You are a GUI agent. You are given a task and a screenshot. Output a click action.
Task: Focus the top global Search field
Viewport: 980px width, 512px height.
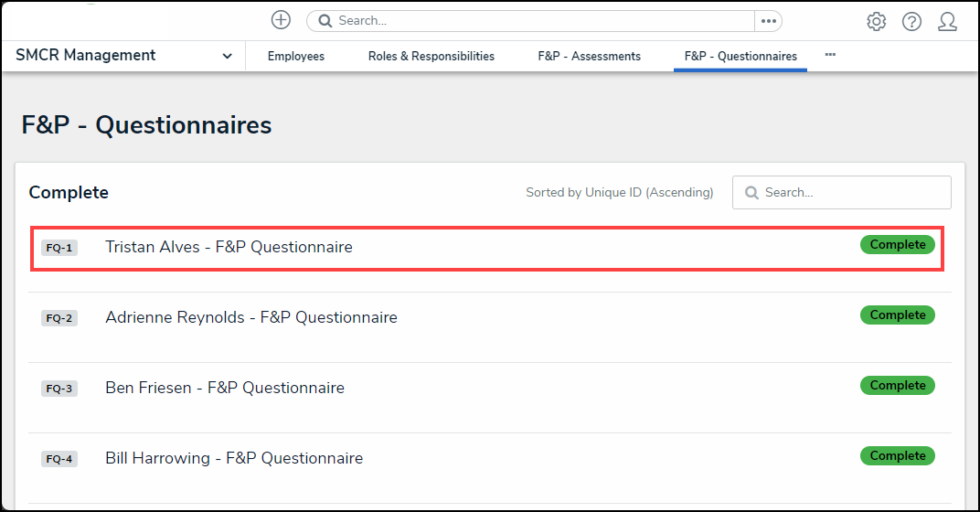click(x=530, y=21)
